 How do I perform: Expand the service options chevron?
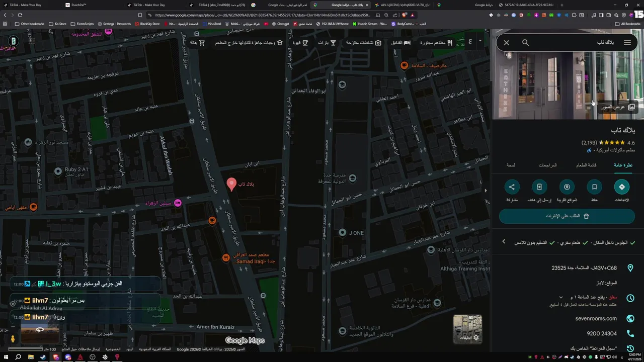pos(504,242)
